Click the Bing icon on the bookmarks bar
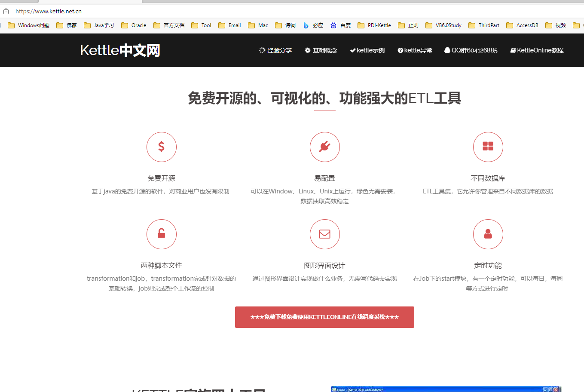584x392 pixels. [306, 25]
